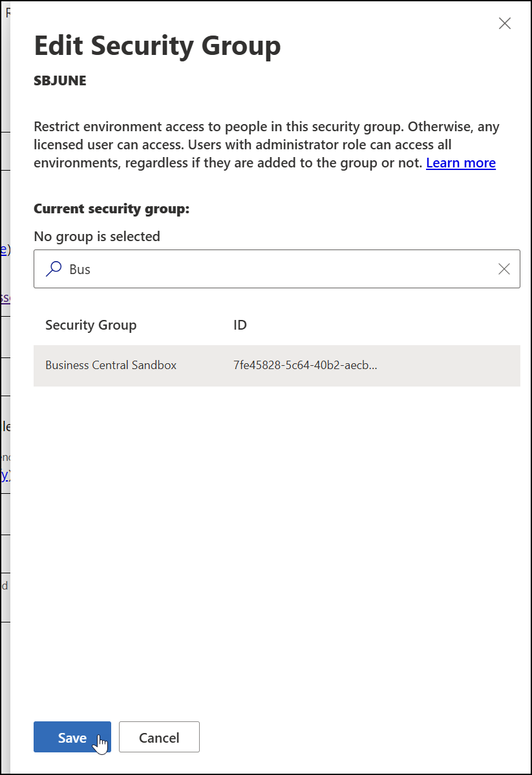Click the group ID 7fe45828-5c64-40b2-aecb...
532x775 pixels.
tap(305, 365)
